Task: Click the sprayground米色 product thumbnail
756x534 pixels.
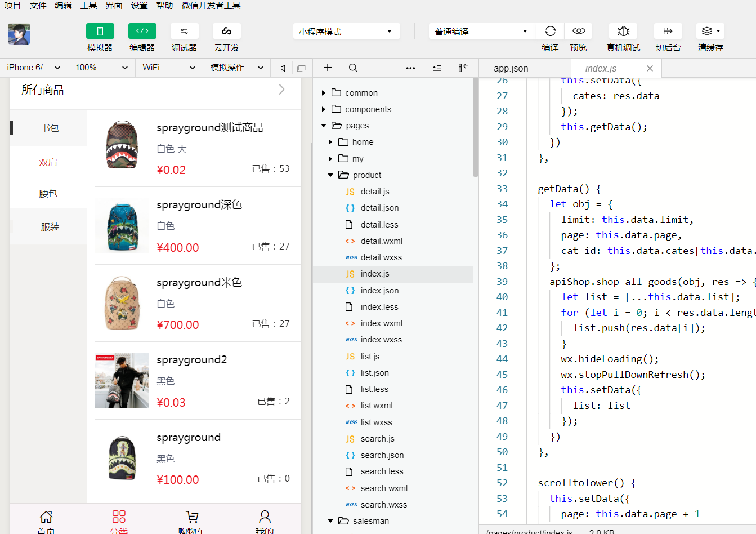Action: [122, 303]
